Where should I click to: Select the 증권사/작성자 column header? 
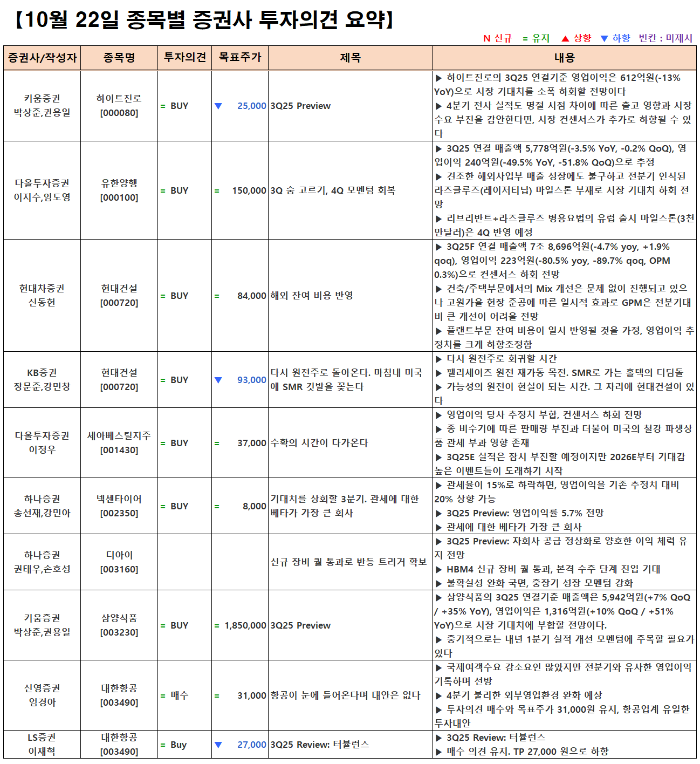coord(42,58)
